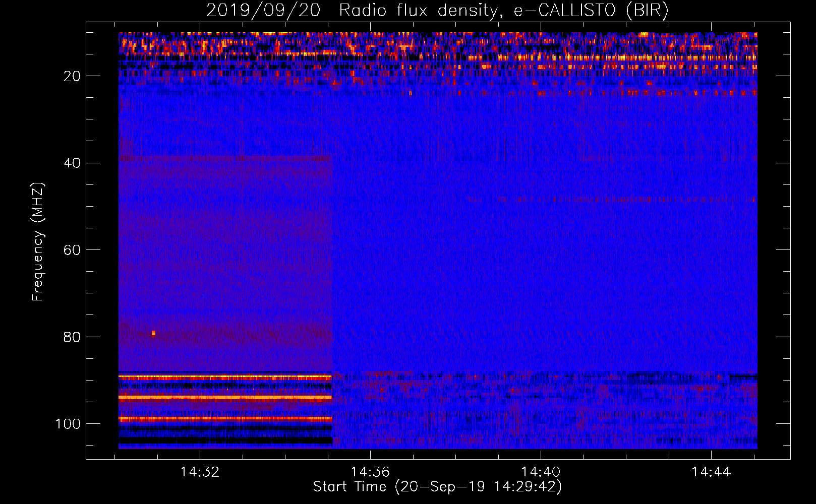816x504 pixels.
Task: Click the small bright spot near 80 MHz
Action: pos(153,333)
